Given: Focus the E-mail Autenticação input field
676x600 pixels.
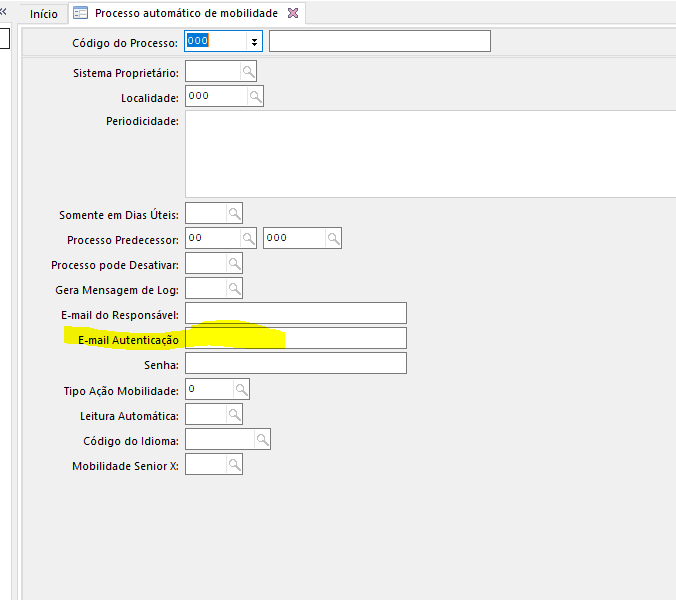Looking at the screenshot, I should [296, 338].
